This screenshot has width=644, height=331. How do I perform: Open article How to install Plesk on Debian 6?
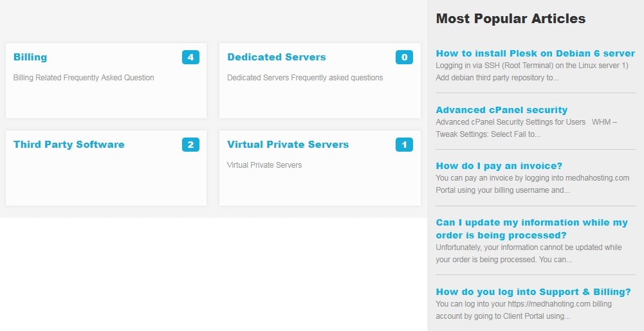click(535, 53)
